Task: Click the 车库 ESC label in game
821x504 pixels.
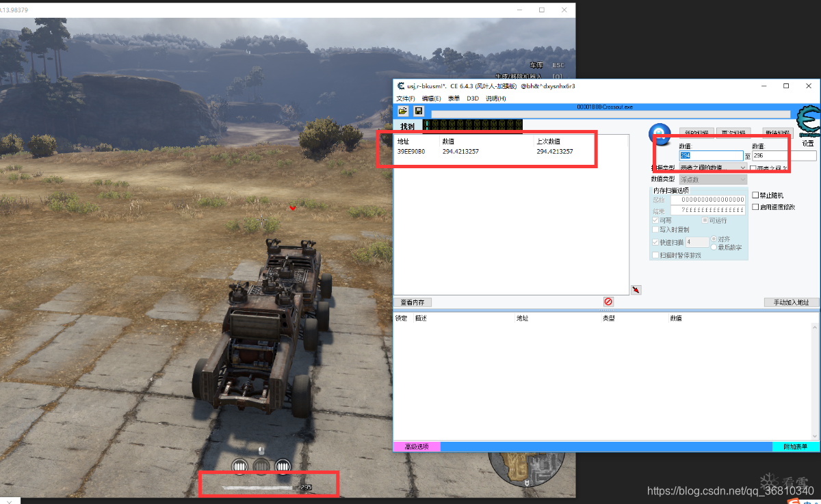Action: coord(547,65)
